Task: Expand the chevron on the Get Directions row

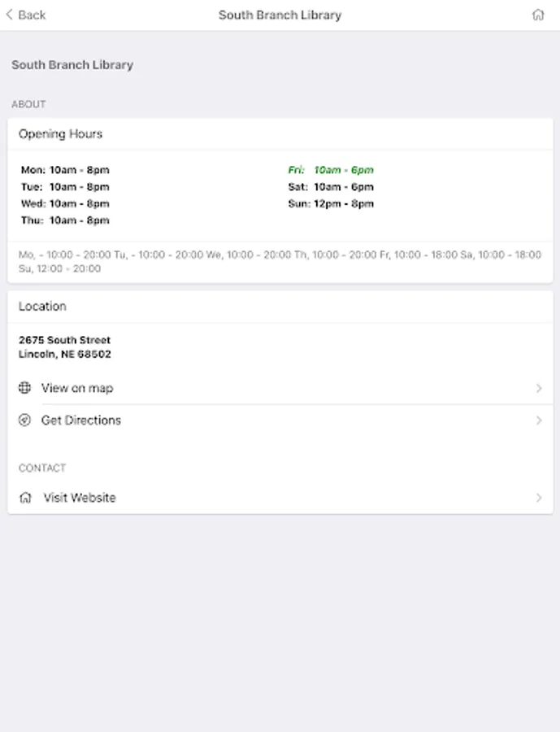Action: (x=539, y=420)
